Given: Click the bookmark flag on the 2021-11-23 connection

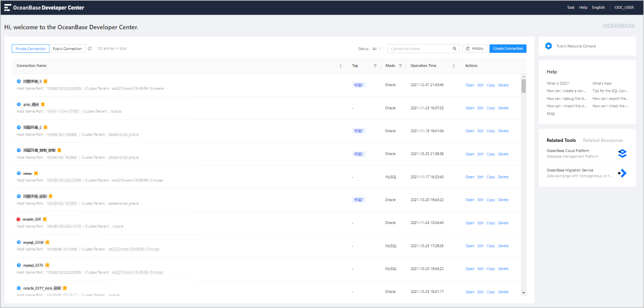Looking at the screenshot, I should 43,105.
